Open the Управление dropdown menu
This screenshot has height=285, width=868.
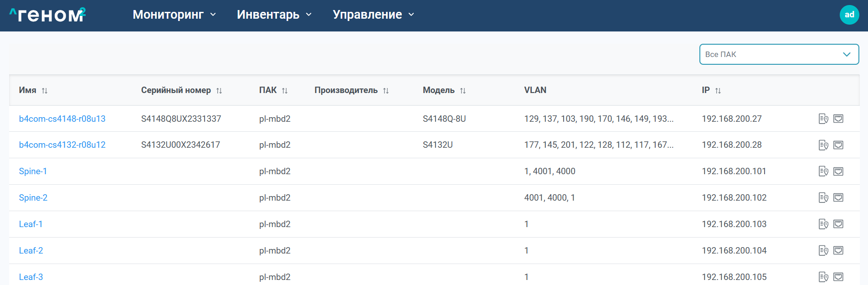373,15
